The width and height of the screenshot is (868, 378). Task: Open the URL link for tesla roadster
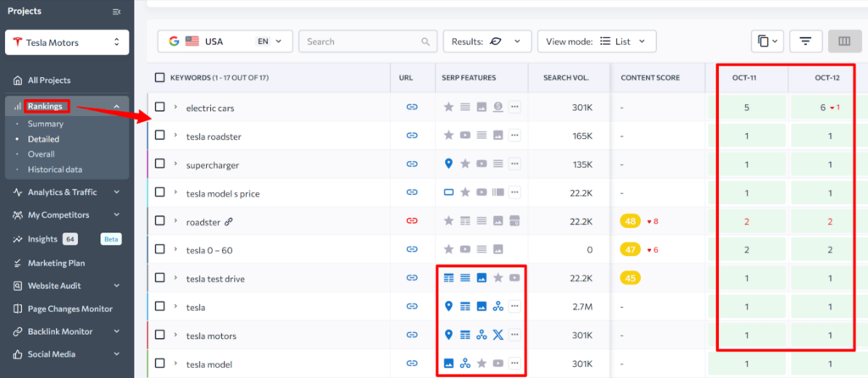tap(412, 136)
